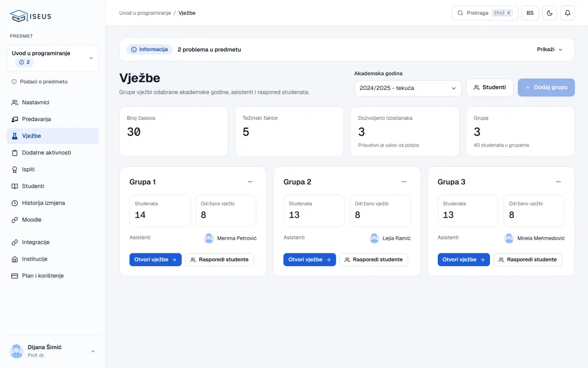Click the problems badge showing 2
The height and width of the screenshot is (368, 588).
24,62
